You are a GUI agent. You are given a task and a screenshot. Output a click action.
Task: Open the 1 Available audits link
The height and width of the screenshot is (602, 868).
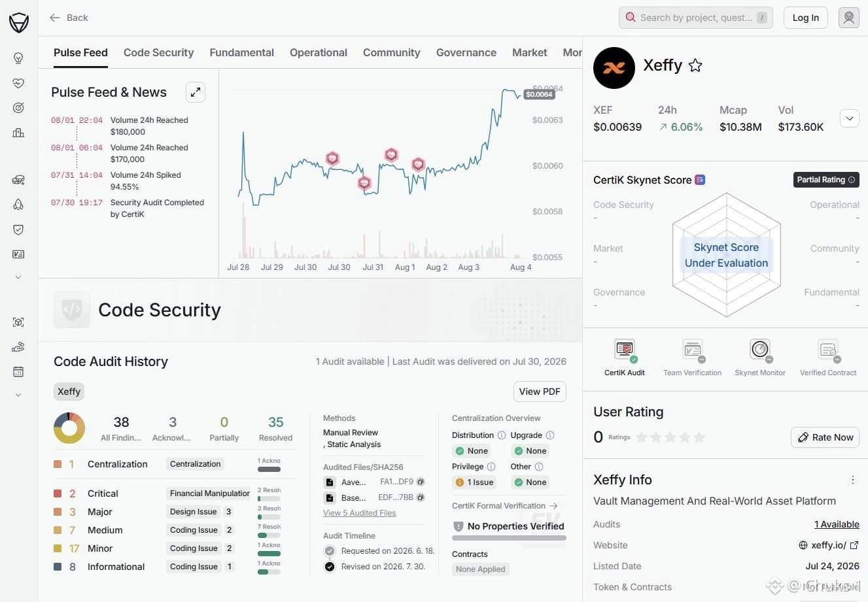(837, 524)
